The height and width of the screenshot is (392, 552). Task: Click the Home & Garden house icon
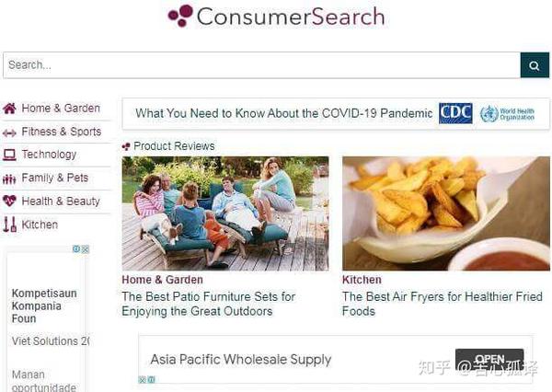[x=9, y=109]
